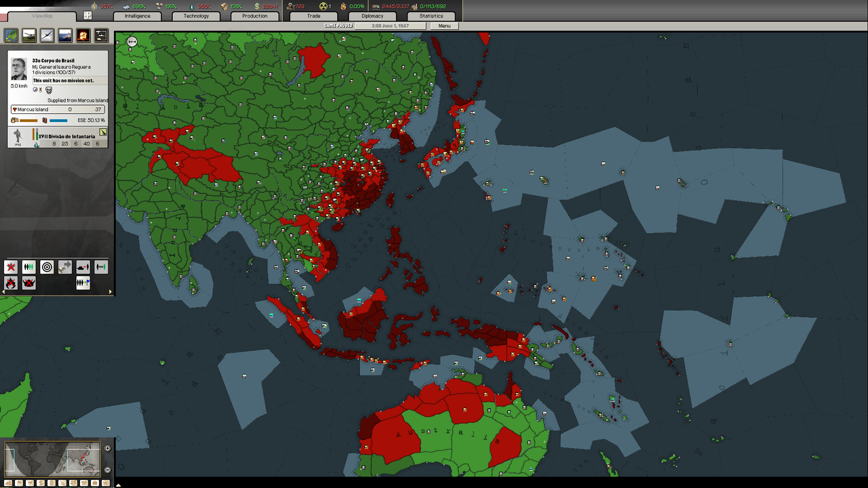Click the brown supply level bar

pyautogui.click(x=28, y=121)
